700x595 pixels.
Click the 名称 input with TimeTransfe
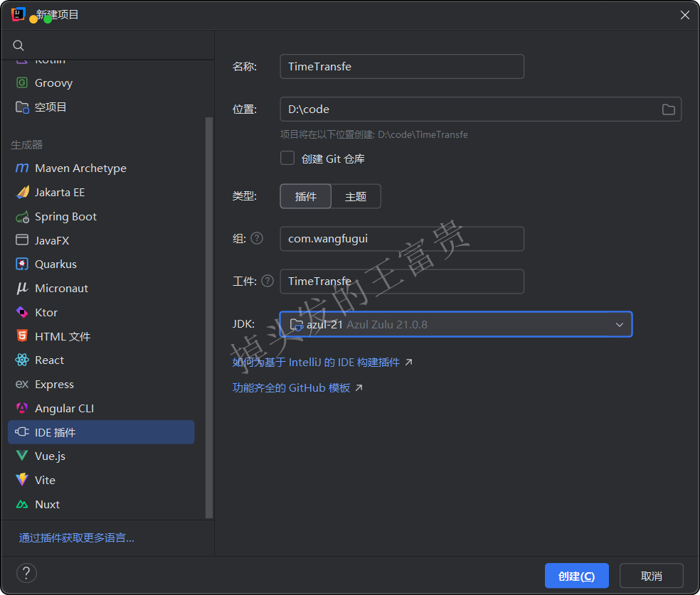[402, 66]
